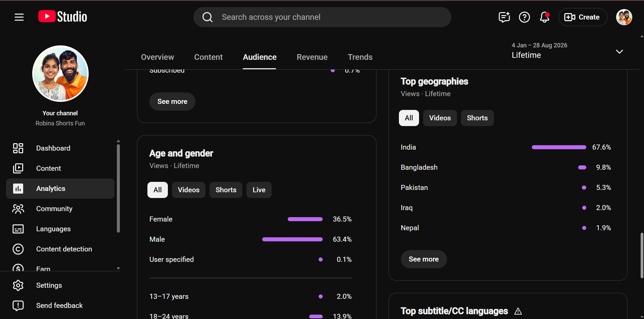Switch to the Revenue tab
644x319 pixels.
312,57
